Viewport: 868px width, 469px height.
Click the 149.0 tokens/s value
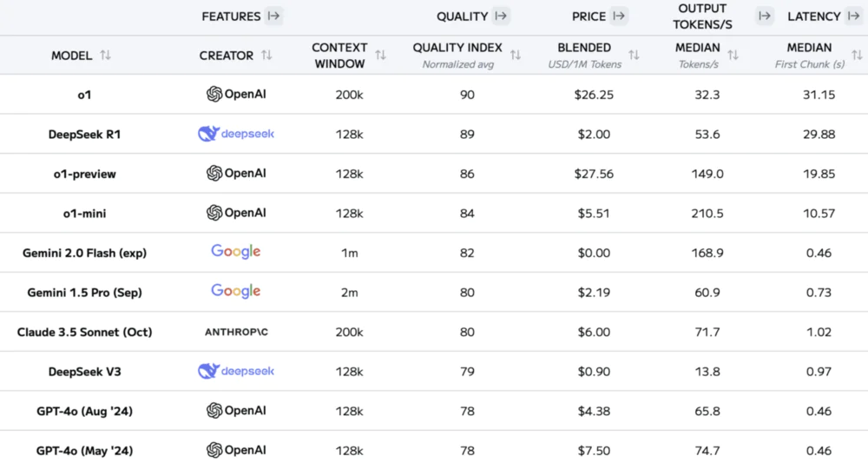click(707, 174)
